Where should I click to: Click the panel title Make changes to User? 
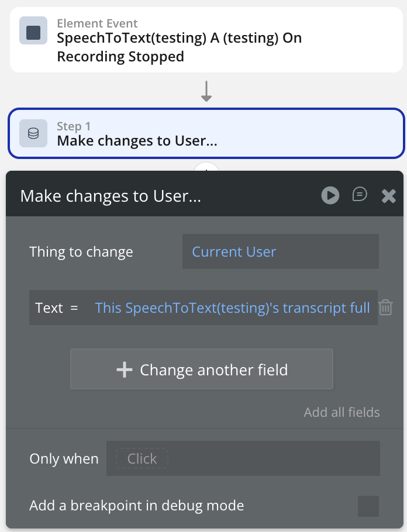click(111, 196)
